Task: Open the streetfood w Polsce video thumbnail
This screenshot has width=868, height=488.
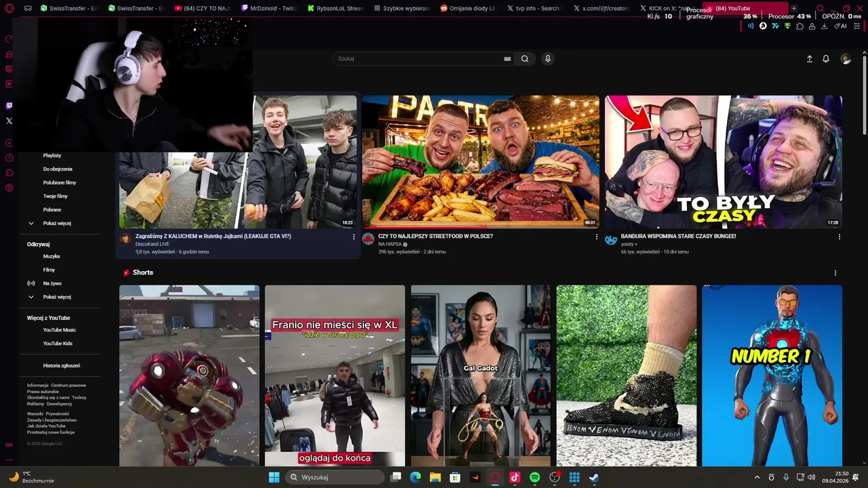Action: coord(481,161)
